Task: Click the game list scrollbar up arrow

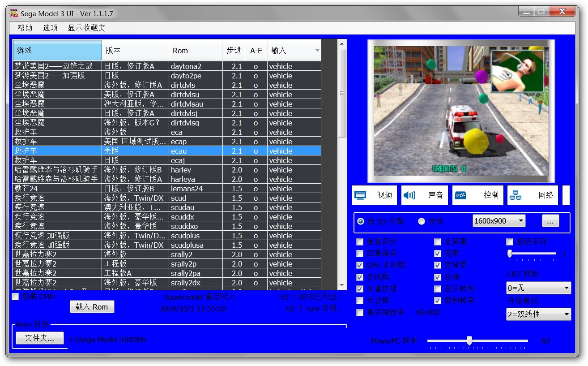Action: click(x=342, y=44)
